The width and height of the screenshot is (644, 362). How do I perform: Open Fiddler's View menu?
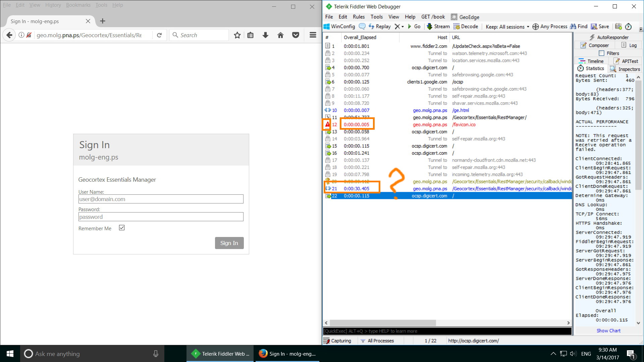(x=394, y=17)
